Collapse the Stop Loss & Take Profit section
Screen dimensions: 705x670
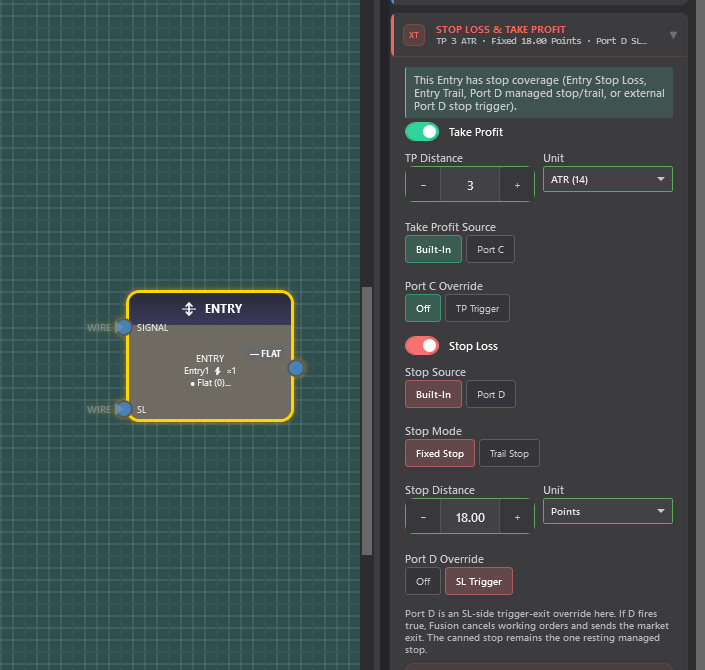pyautogui.click(x=673, y=35)
